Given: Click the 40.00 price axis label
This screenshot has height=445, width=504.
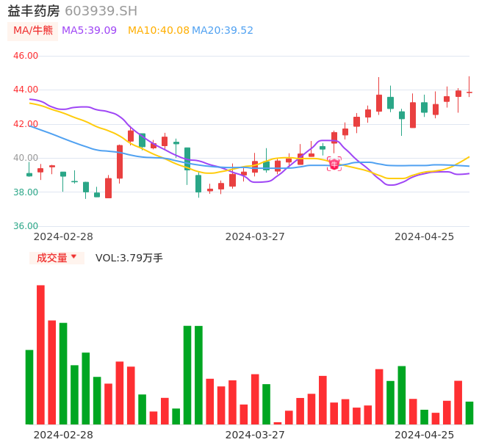Looking at the screenshot, I should coord(26,158).
